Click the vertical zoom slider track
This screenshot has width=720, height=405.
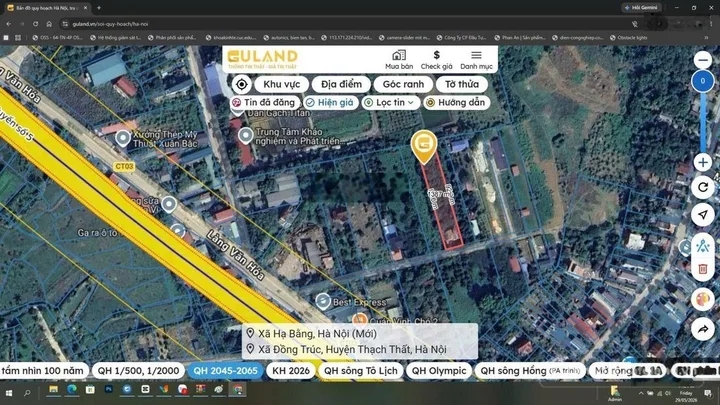click(x=703, y=123)
